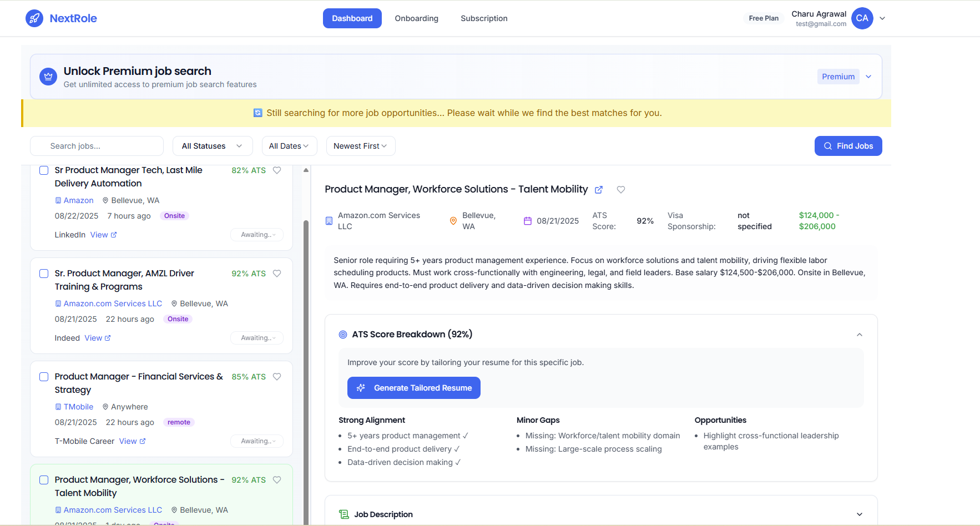Click the Find Jobs button

848,146
